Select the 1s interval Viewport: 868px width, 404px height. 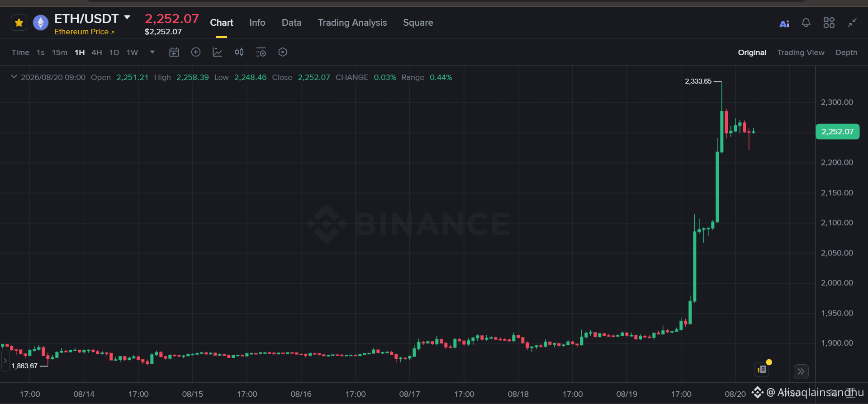click(x=41, y=52)
